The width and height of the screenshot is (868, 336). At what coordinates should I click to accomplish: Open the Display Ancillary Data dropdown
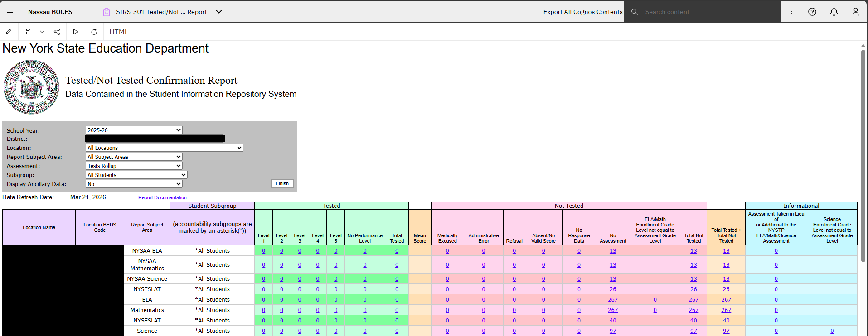[x=134, y=184]
